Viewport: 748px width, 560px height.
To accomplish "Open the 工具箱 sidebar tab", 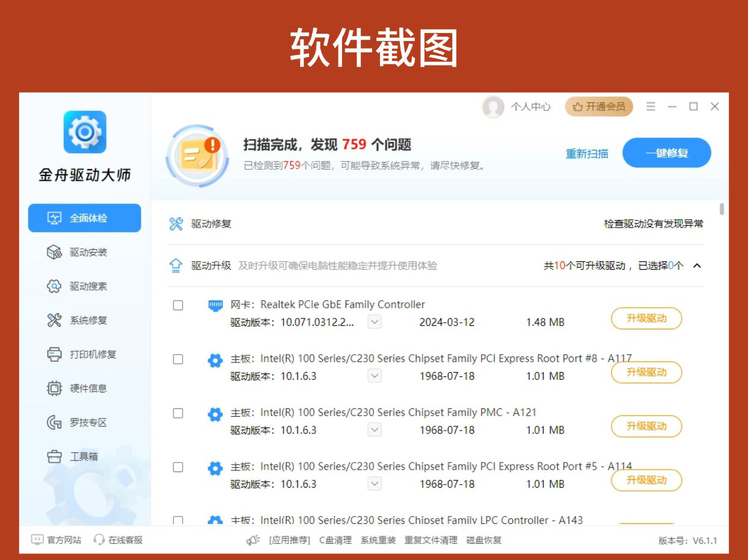I will (84, 456).
